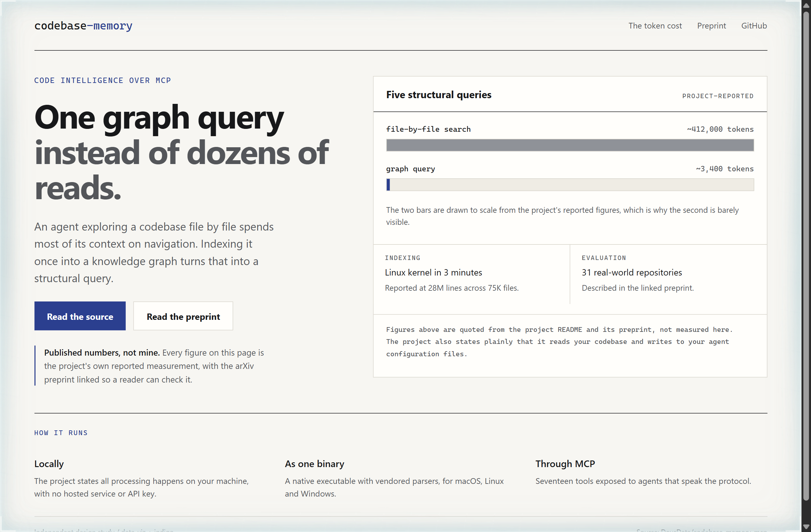Click the vertical scrollbar thumb

(806, 256)
